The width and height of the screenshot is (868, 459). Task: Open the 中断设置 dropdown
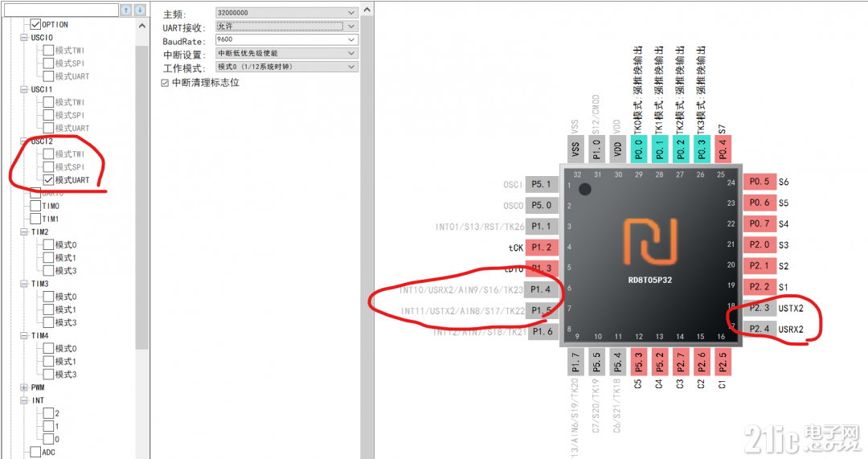point(287,53)
